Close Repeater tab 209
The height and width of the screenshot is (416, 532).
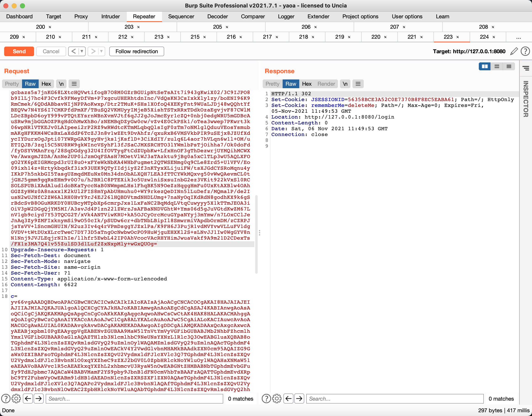click(24, 37)
